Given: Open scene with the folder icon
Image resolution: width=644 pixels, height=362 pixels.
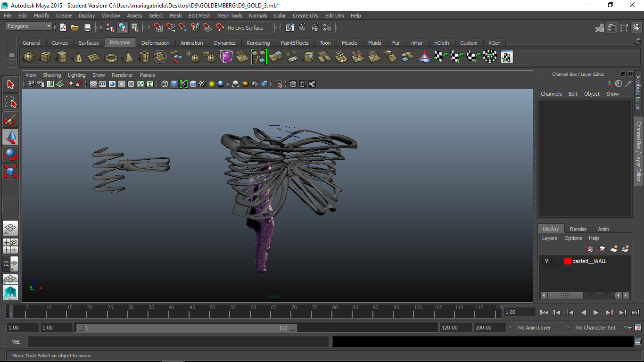Looking at the screenshot, I should (x=74, y=27).
